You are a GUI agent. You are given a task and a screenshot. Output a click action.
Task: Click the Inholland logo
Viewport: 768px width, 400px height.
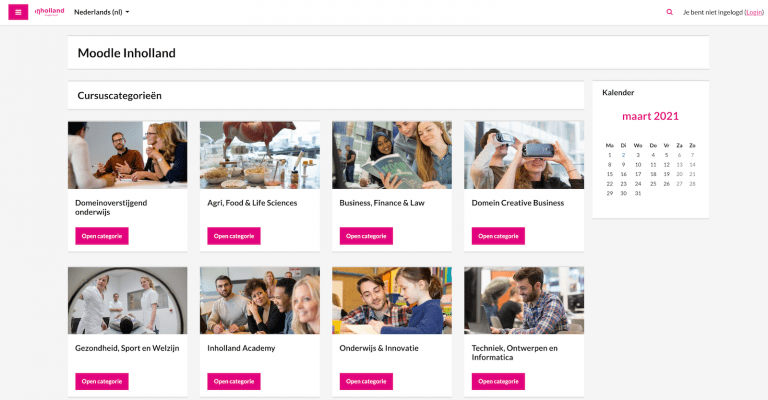(49, 12)
